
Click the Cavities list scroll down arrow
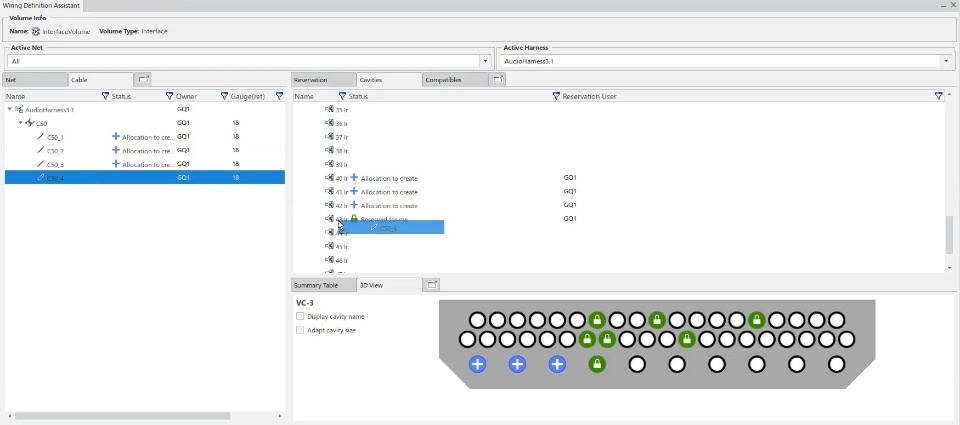(949, 268)
